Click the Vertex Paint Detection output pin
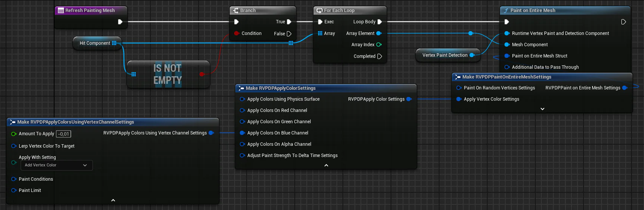The height and width of the screenshot is (210, 644). pyautogui.click(x=472, y=55)
